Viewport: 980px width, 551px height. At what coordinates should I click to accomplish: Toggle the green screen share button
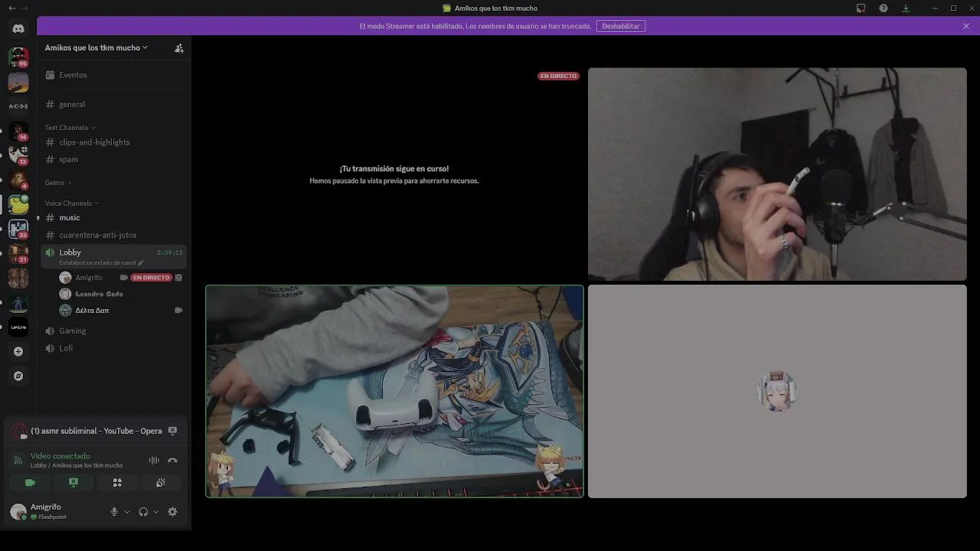(73, 483)
